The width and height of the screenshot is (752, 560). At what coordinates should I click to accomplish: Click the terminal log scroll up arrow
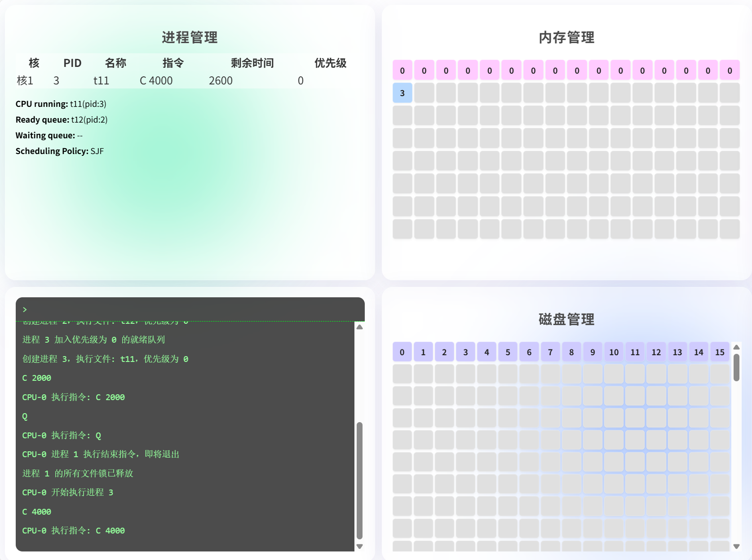tap(359, 327)
